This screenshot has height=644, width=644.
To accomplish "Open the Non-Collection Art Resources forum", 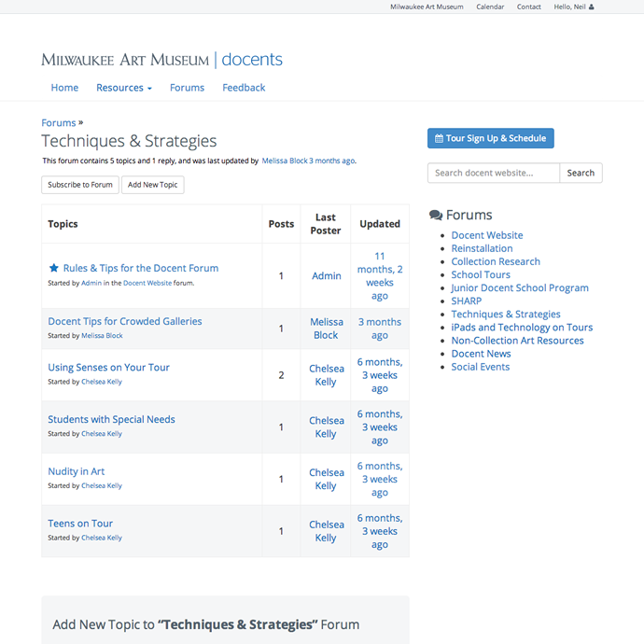I will click(517, 341).
